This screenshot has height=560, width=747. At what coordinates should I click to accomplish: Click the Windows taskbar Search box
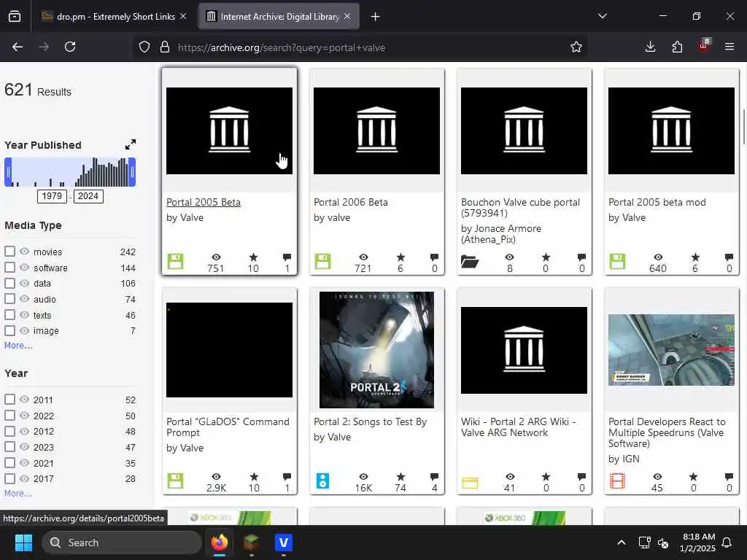122,542
